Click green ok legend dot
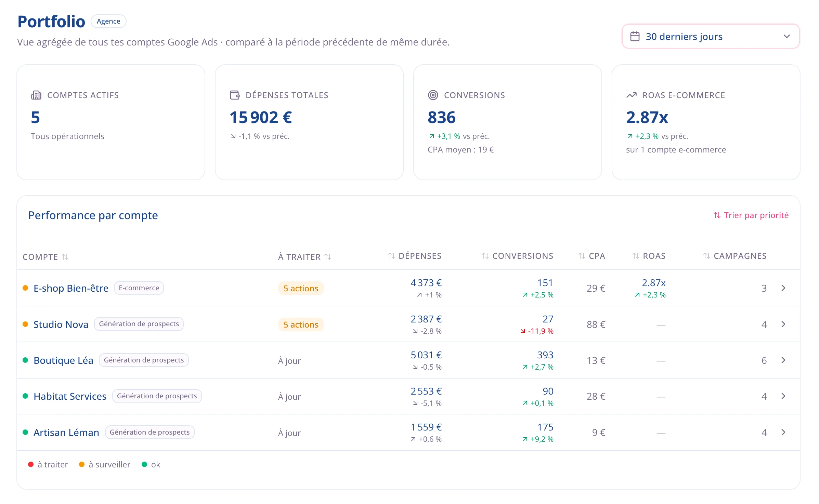This screenshot has width=819, height=504. [x=144, y=464]
